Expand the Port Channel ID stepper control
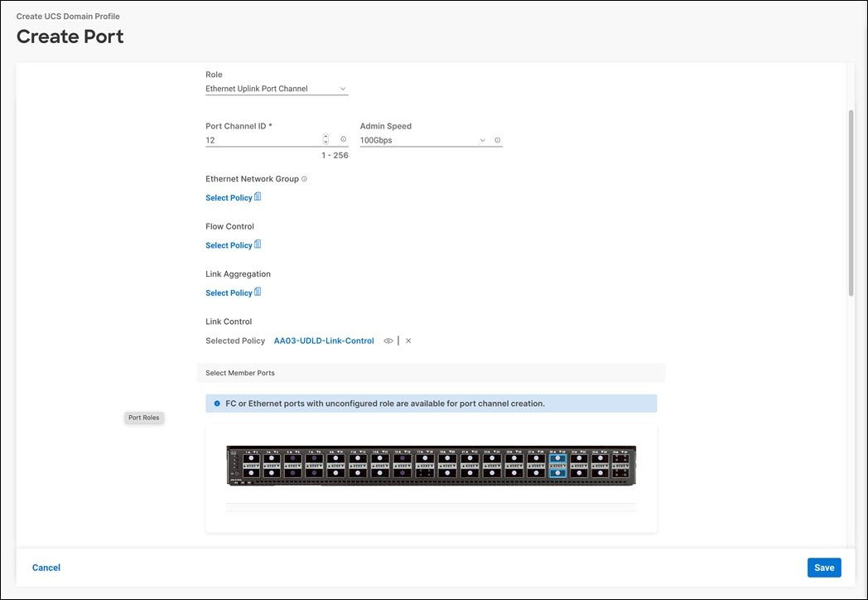 tap(325, 140)
